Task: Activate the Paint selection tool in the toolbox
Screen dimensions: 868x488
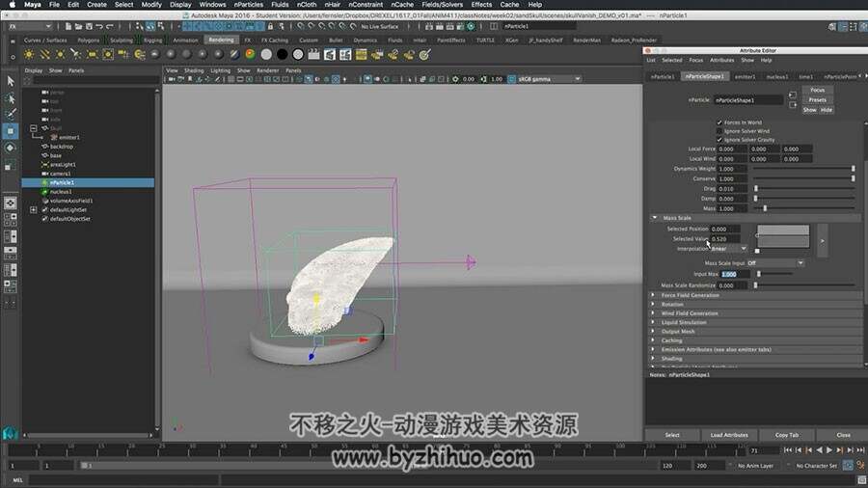Action: [x=10, y=115]
